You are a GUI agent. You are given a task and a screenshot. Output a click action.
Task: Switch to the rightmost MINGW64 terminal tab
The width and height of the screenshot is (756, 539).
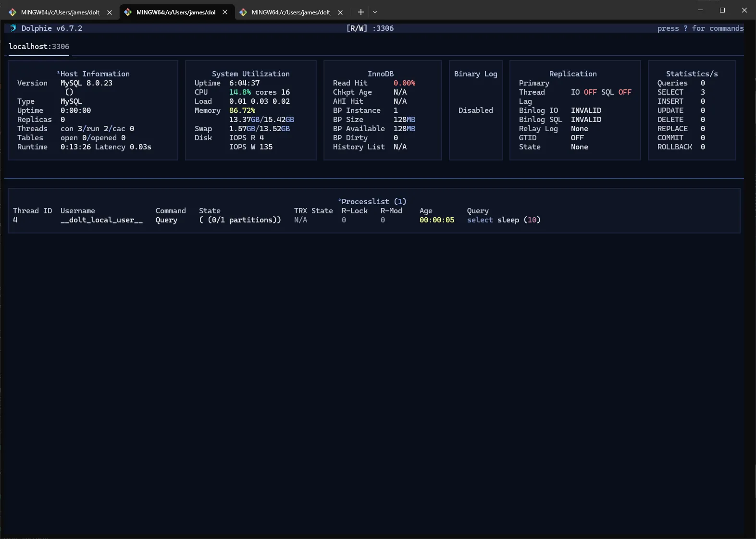(291, 12)
